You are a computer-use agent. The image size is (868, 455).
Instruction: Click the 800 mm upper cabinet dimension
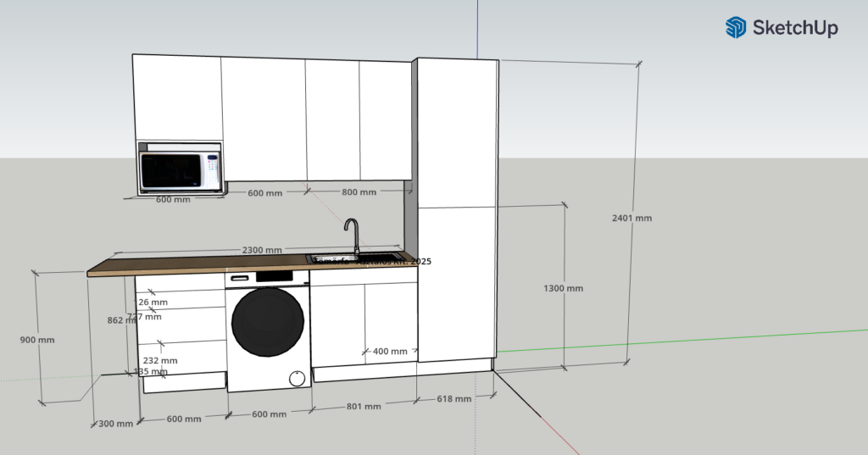(359, 192)
